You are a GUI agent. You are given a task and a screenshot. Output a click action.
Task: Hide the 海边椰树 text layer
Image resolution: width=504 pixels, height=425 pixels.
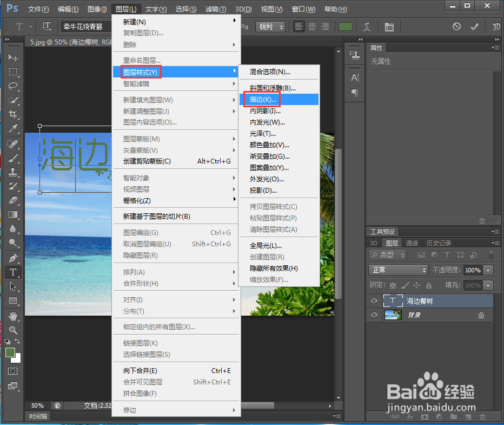coord(374,300)
